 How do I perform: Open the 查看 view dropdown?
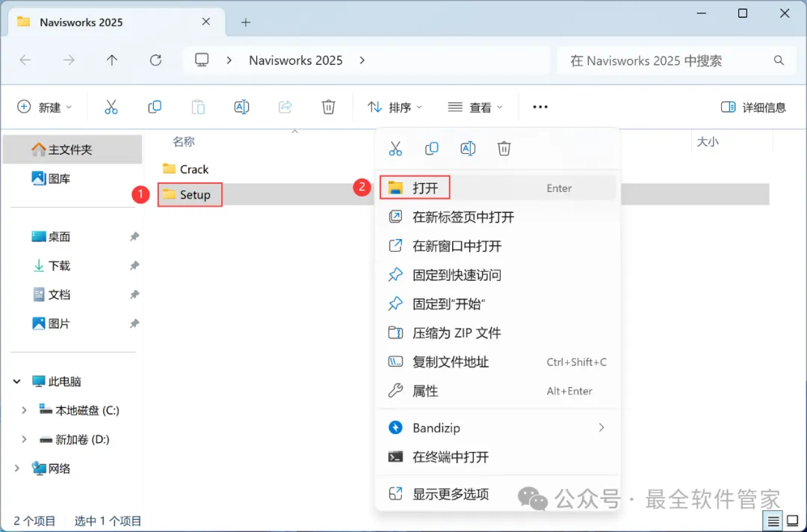pos(475,107)
